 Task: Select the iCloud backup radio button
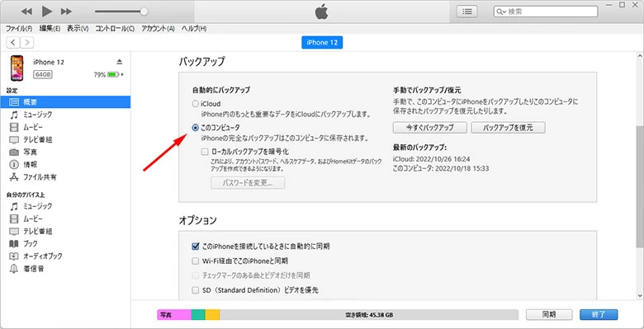coord(196,104)
